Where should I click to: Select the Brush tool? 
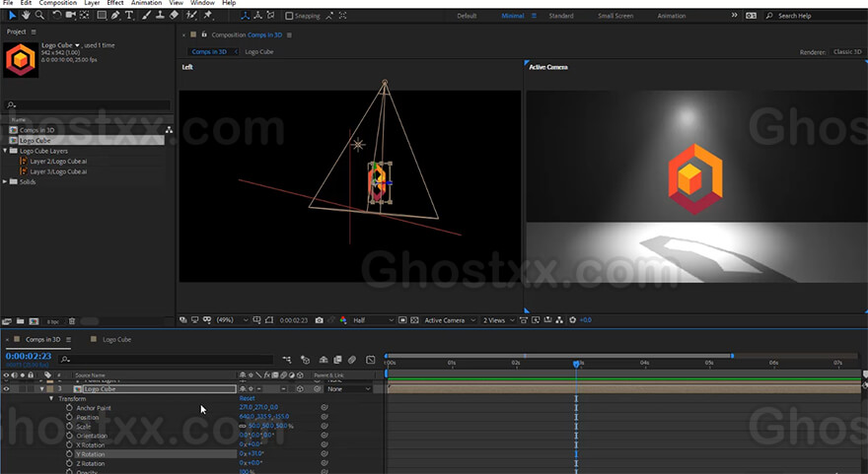click(x=146, y=16)
